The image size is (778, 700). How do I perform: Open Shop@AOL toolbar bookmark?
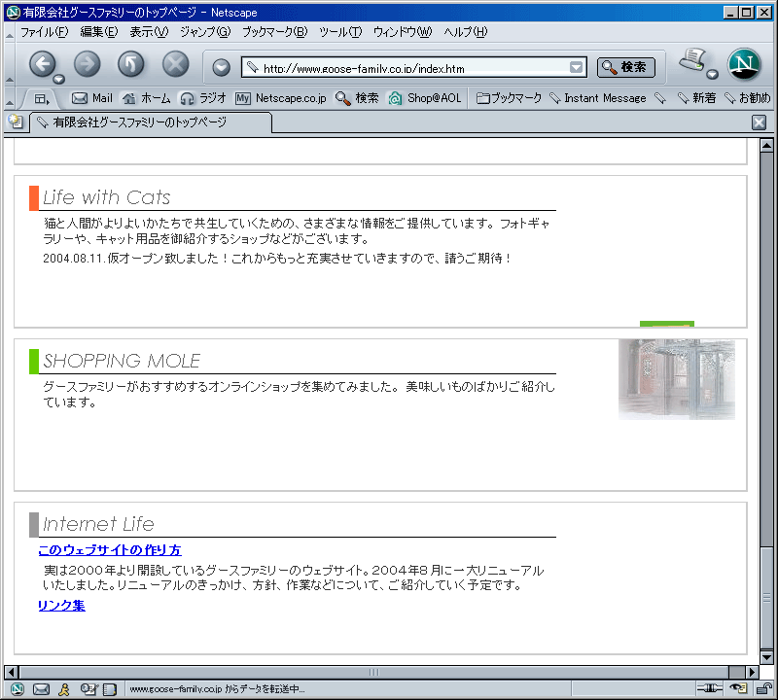tap(425, 98)
